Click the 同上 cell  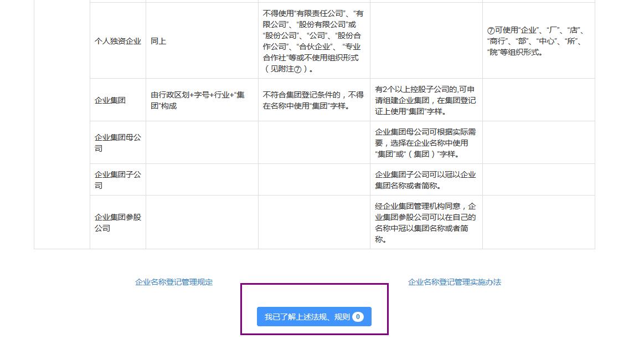[158, 41]
